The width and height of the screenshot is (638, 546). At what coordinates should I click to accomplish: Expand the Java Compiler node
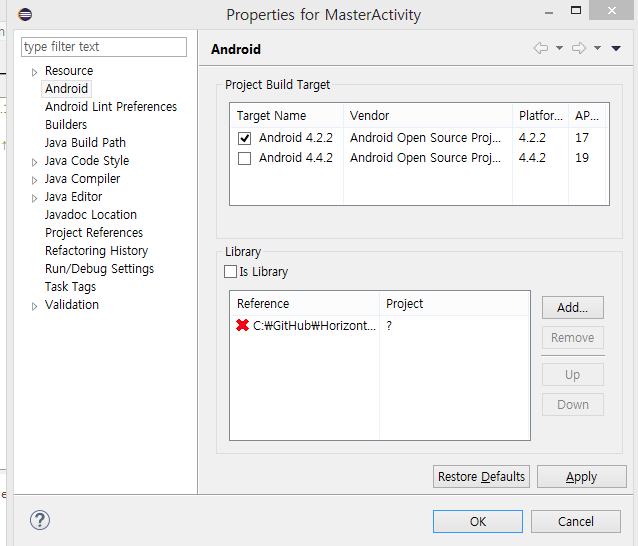[34, 180]
